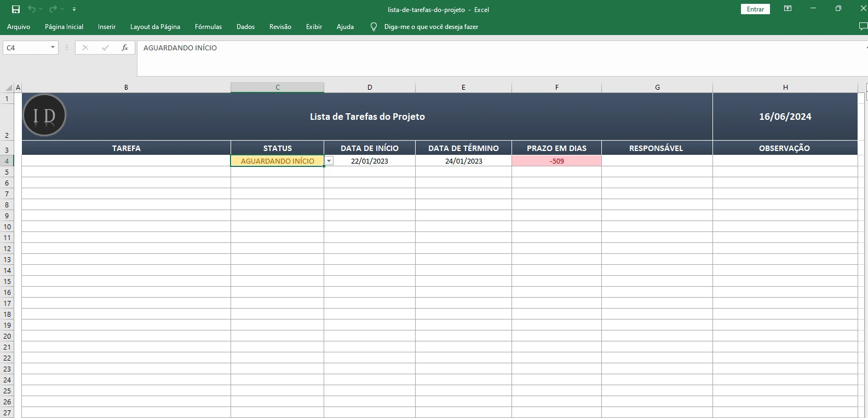868x418 pixels.
Task: Click the Select All corner triangle
Action: (x=9, y=88)
